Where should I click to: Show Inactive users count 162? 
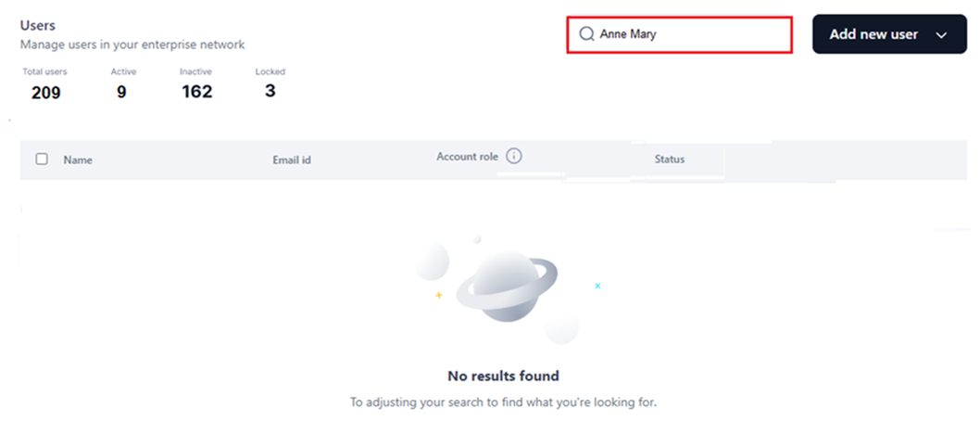(196, 91)
